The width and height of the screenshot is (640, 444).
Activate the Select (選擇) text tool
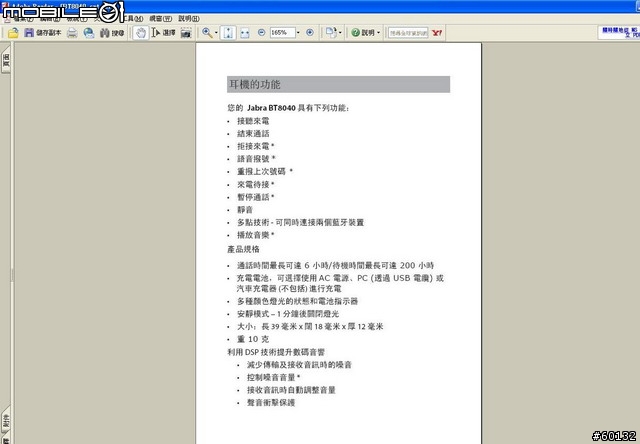(x=163, y=33)
